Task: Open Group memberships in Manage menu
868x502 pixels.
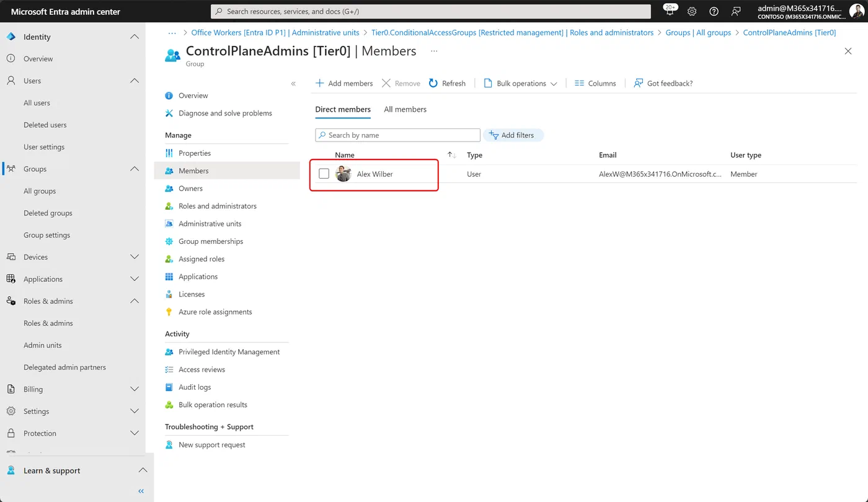Action: point(211,241)
